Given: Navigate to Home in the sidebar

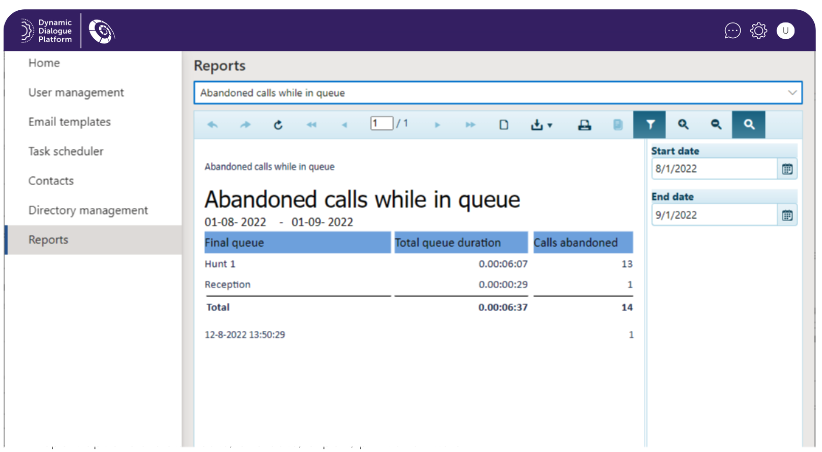Looking at the screenshot, I should pyautogui.click(x=44, y=63).
